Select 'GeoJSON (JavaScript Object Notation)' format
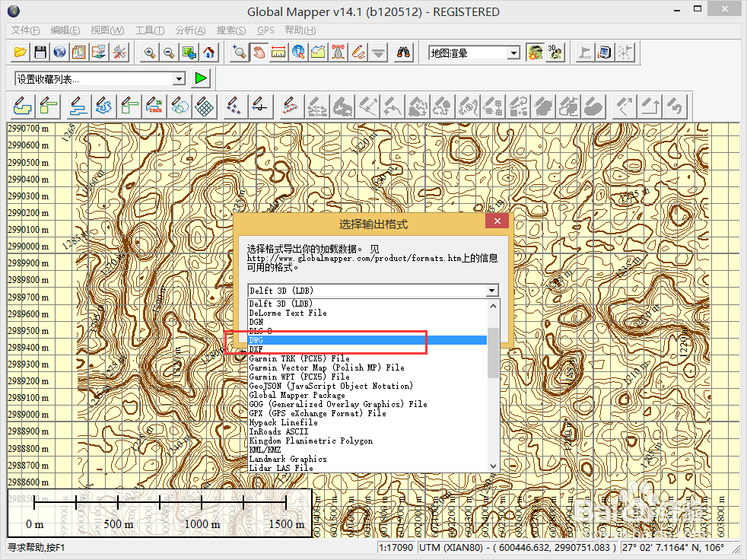 click(367, 386)
